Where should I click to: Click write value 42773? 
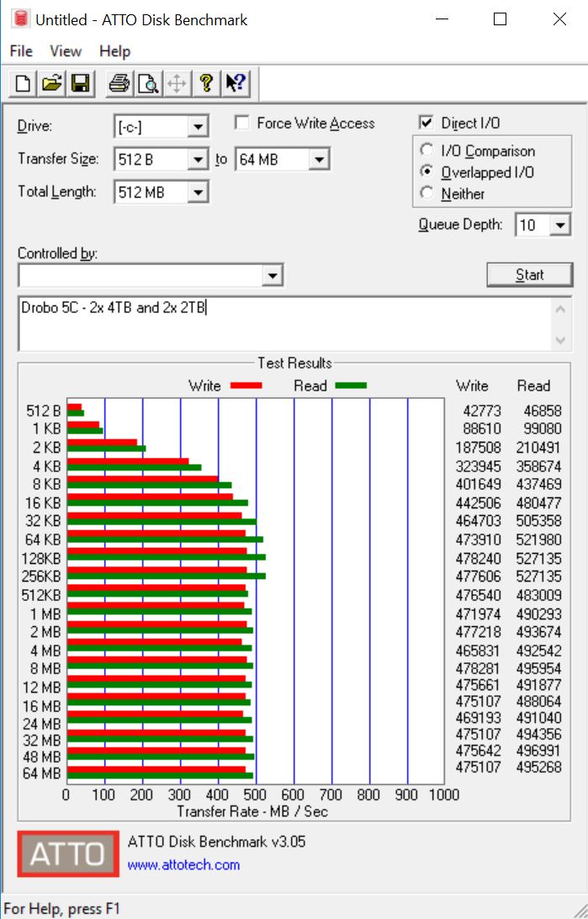coord(482,411)
